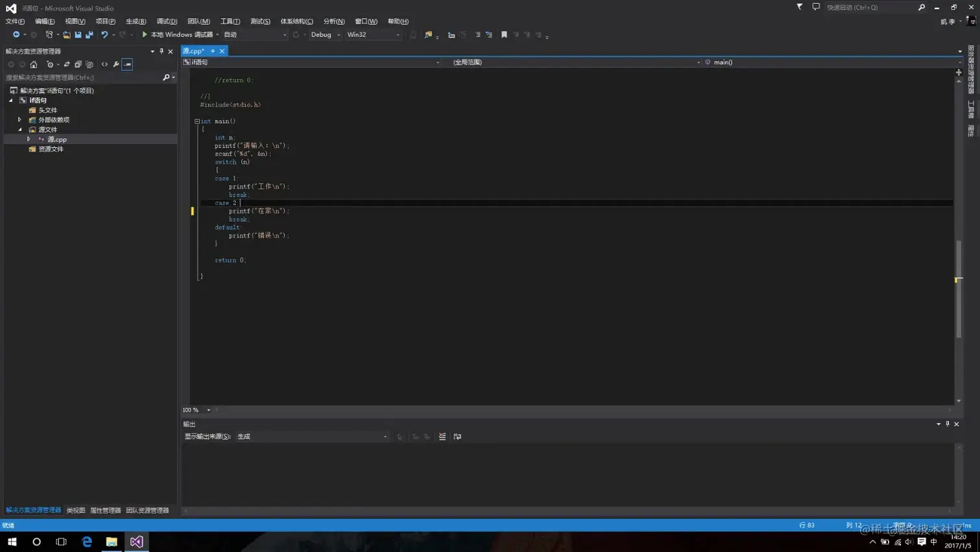The image size is (980, 552).
Task: Toggle auto-hide pin of output panel
Action: (948, 424)
